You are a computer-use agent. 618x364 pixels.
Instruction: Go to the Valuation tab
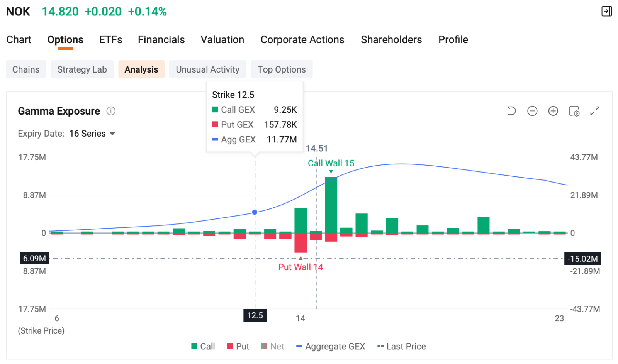(x=222, y=40)
